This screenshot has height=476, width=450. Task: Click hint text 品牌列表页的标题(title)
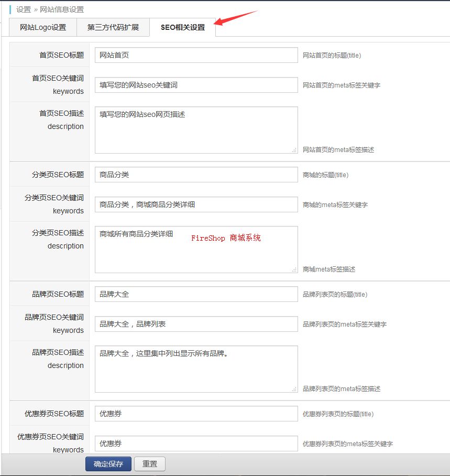click(335, 295)
